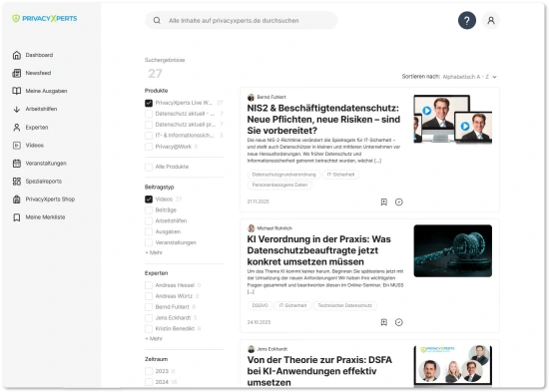
Task: Check the Veranstaltungen Beitragstyp filter
Action: point(149,242)
